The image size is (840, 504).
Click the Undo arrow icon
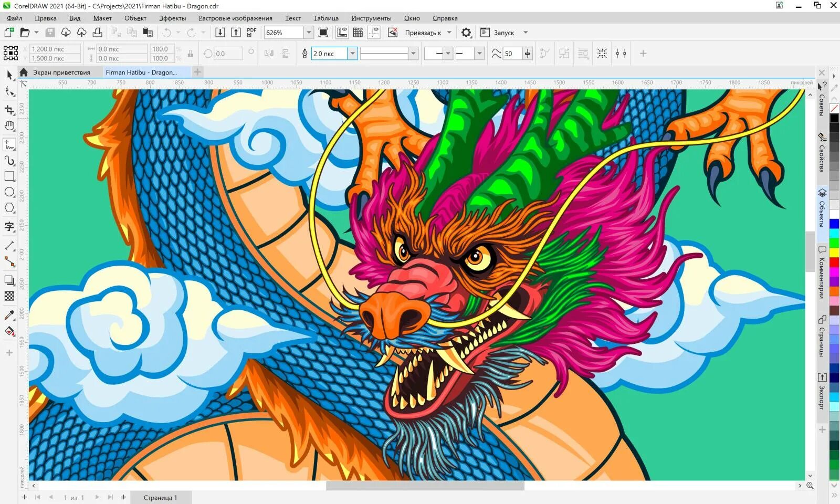166,33
